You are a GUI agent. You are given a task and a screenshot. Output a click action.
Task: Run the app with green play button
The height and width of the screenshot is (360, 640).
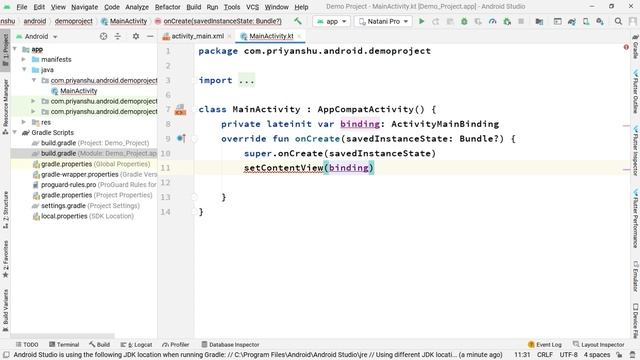[x=422, y=21]
